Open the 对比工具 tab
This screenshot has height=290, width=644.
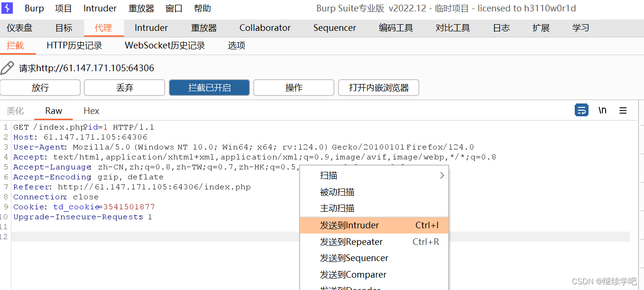point(453,28)
